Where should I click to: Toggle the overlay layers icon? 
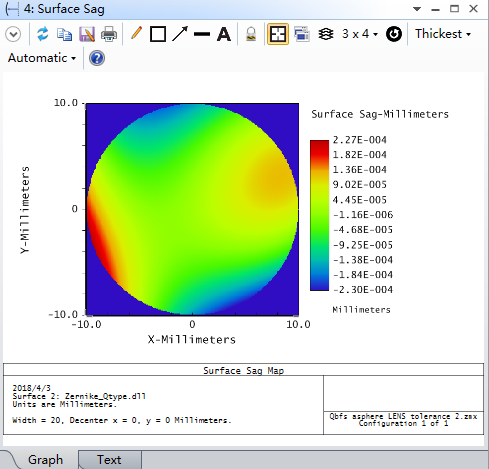(x=326, y=34)
